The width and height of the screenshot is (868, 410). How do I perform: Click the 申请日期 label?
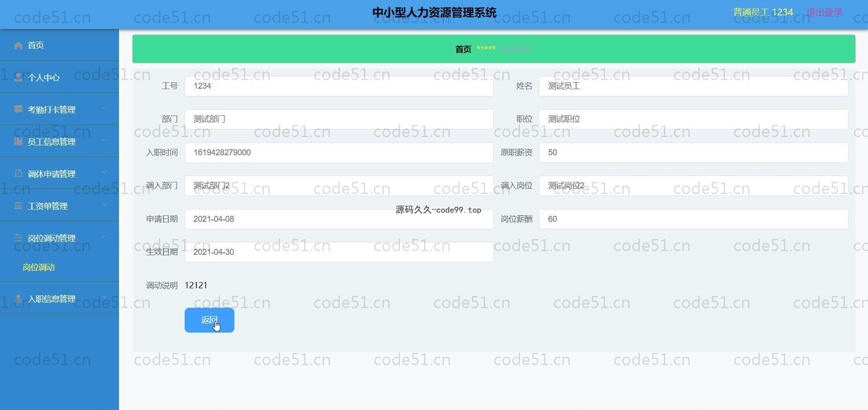pyautogui.click(x=162, y=219)
